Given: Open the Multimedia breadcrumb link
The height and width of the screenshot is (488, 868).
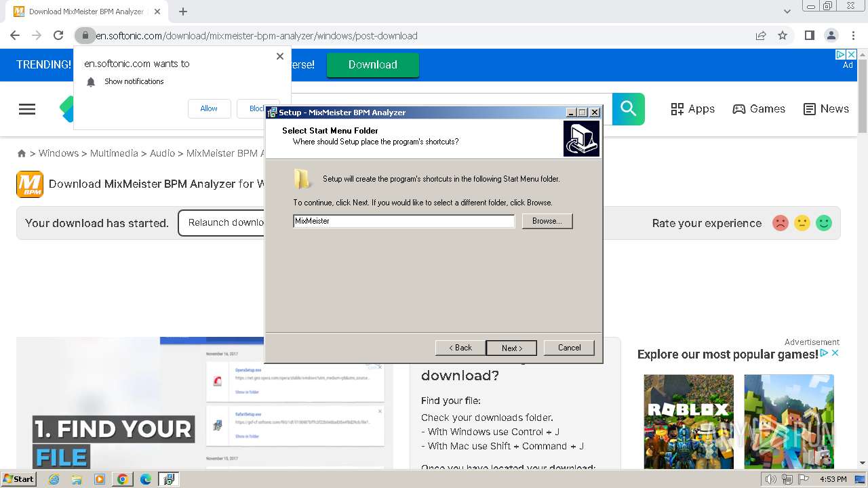Looking at the screenshot, I should pos(114,153).
